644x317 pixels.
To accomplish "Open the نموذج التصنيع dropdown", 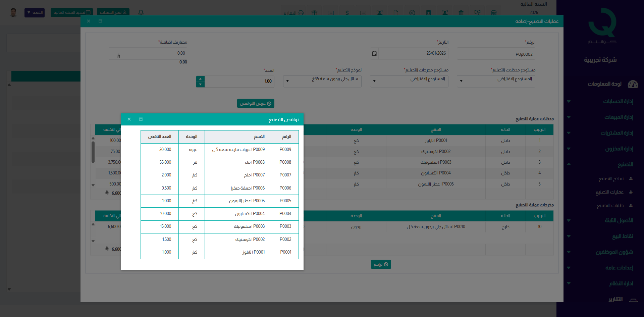I will (322, 81).
